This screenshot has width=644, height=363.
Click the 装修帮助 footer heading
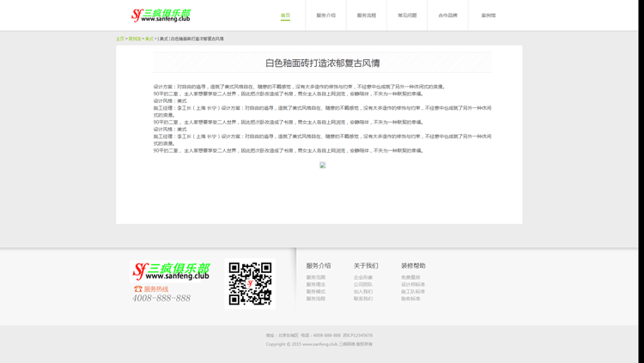413,266
